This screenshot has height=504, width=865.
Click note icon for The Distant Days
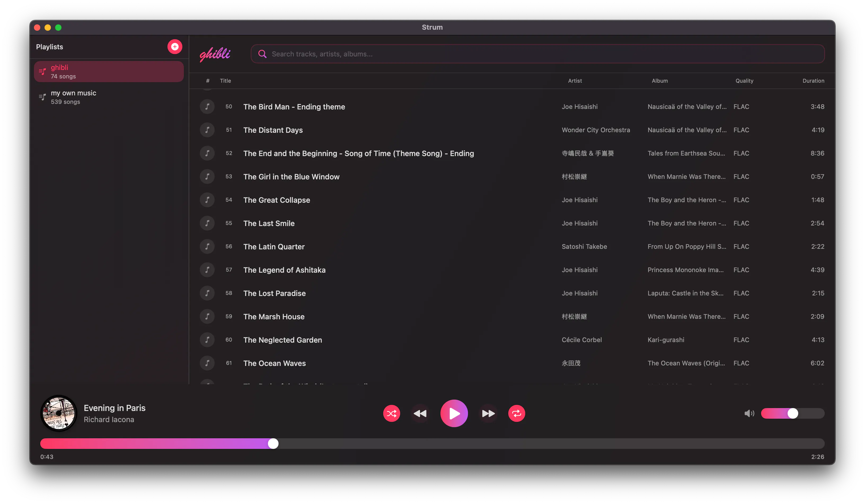207,130
